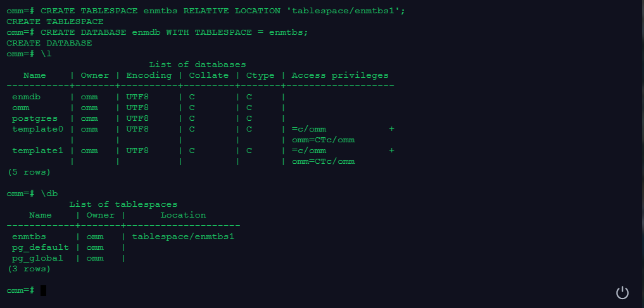Click the (3 rows) result text
The height and width of the screenshot is (308, 644).
click(x=28, y=269)
